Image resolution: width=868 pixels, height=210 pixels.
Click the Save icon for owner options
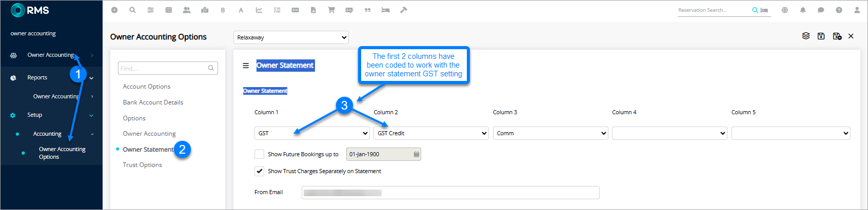click(x=821, y=36)
